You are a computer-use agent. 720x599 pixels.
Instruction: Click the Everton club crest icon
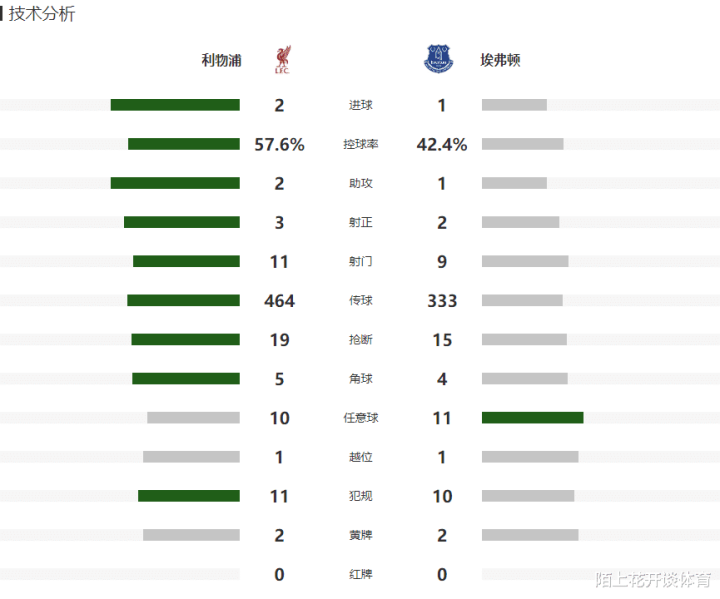point(438,60)
